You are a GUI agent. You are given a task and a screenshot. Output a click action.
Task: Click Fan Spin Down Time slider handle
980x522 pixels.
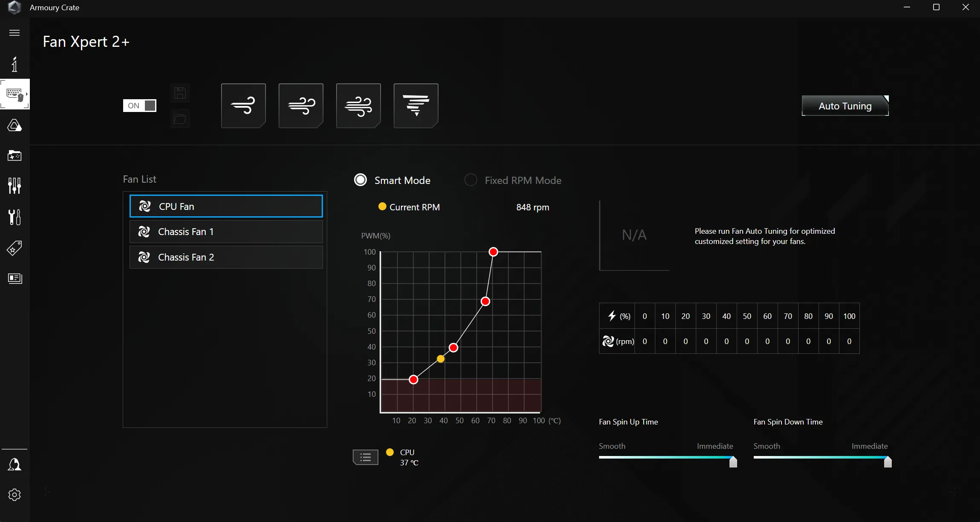tap(888, 462)
